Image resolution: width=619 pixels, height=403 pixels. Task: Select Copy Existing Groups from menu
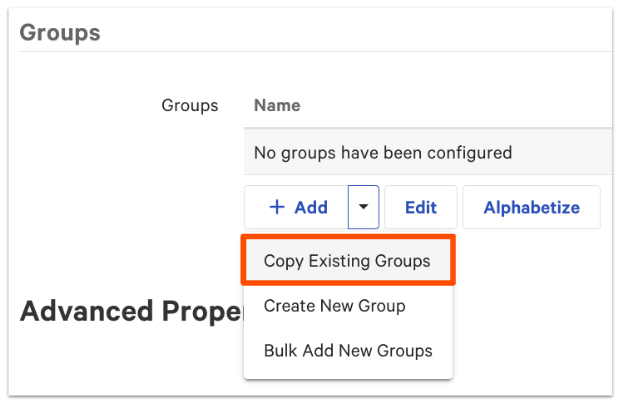(347, 261)
